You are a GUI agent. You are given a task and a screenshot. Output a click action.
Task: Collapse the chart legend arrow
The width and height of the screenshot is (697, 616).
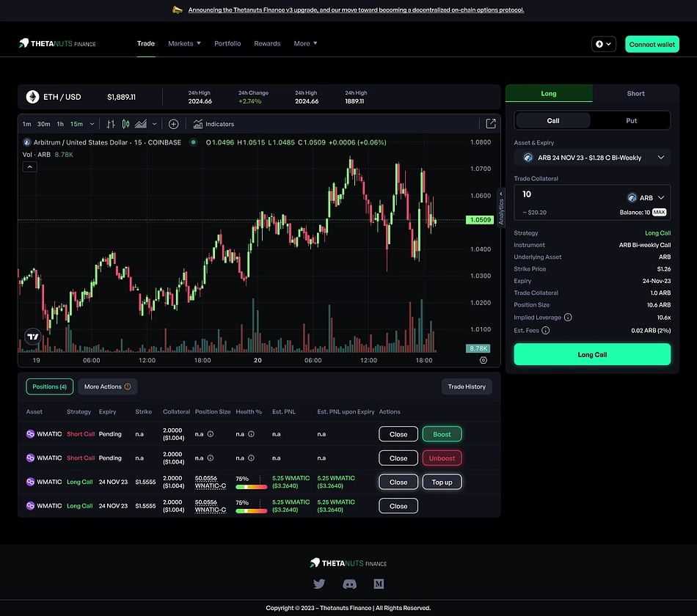30,166
